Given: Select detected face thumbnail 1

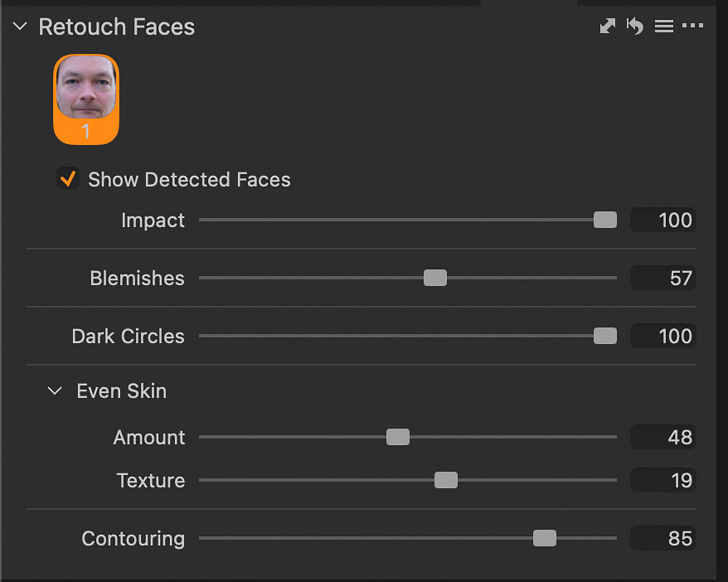Looking at the screenshot, I should [86, 99].
